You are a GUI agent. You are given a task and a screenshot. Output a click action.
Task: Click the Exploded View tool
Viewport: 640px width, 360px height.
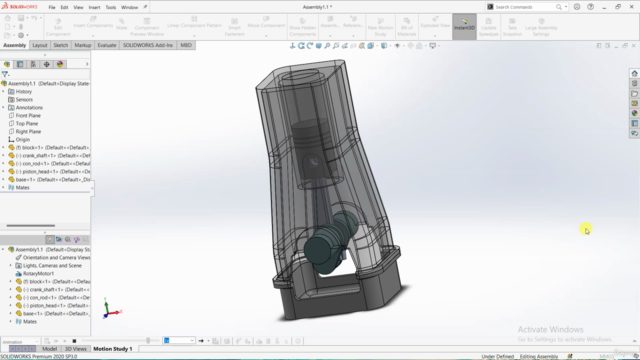(435, 22)
